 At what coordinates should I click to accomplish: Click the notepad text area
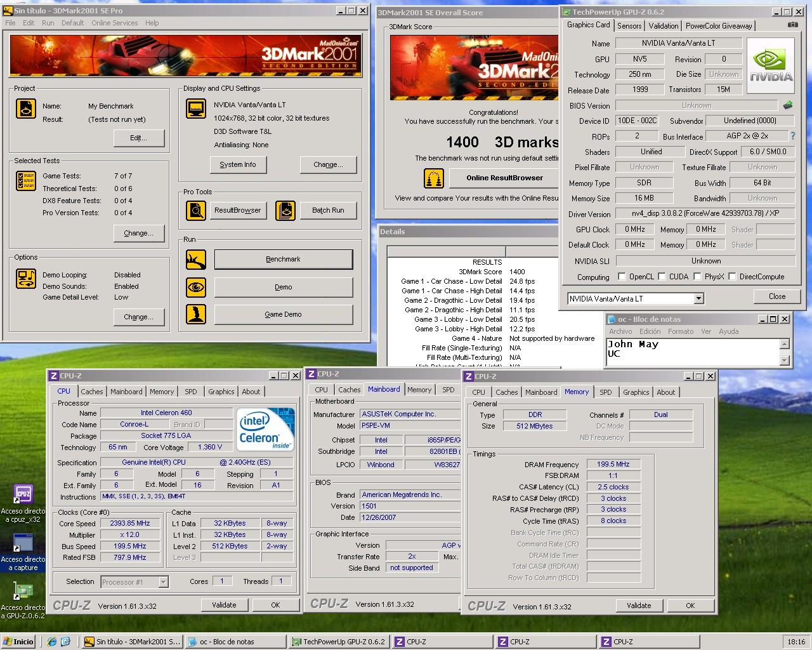(693, 352)
